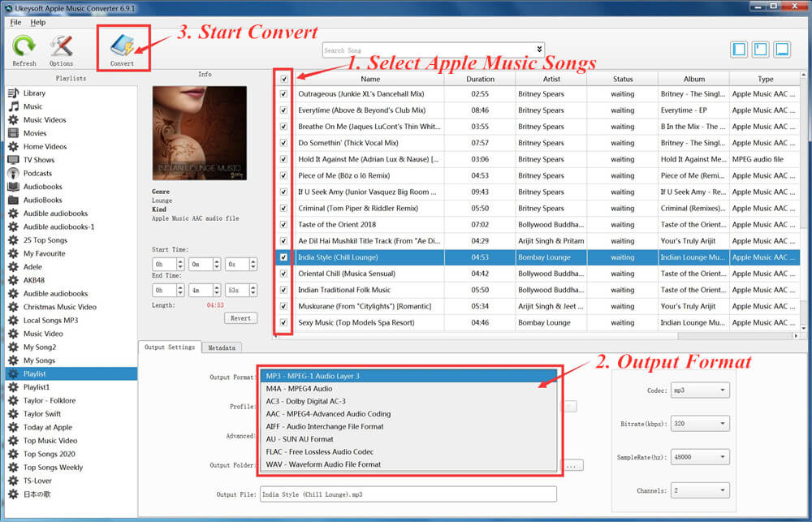
Task: Select the AC3 - Dolby Digital AC-3 option
Action: (409, 401)
